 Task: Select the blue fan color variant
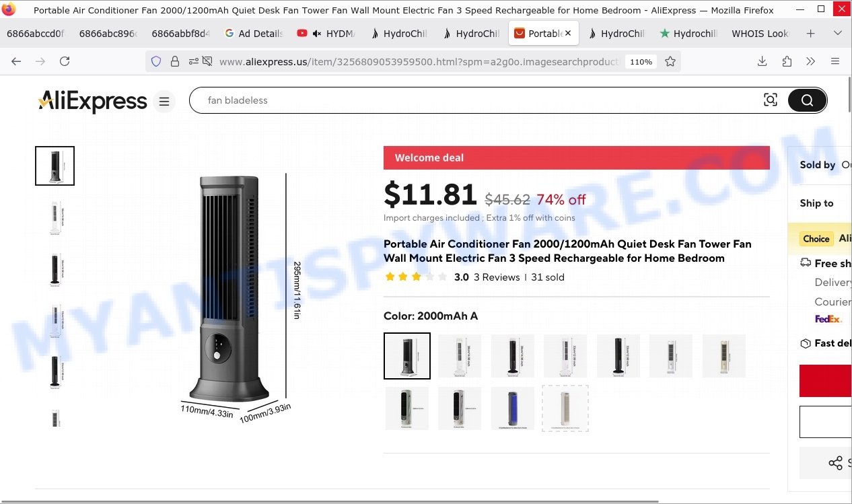tap(512, 408)
